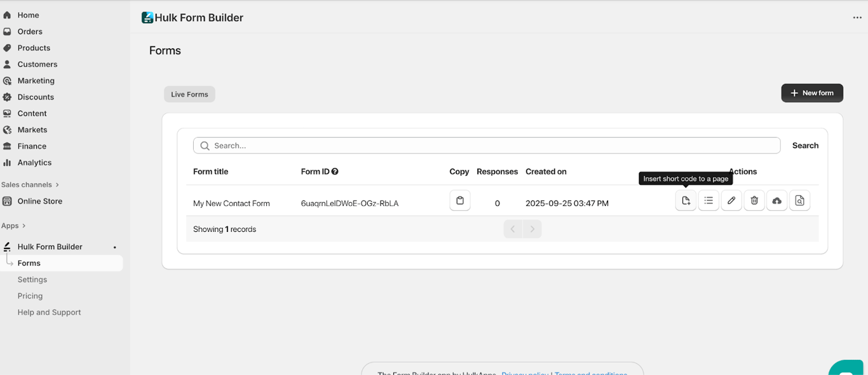Open Pricing in the sidebar
The width and height of the screenshot is (868, 375).
point(30,296)
